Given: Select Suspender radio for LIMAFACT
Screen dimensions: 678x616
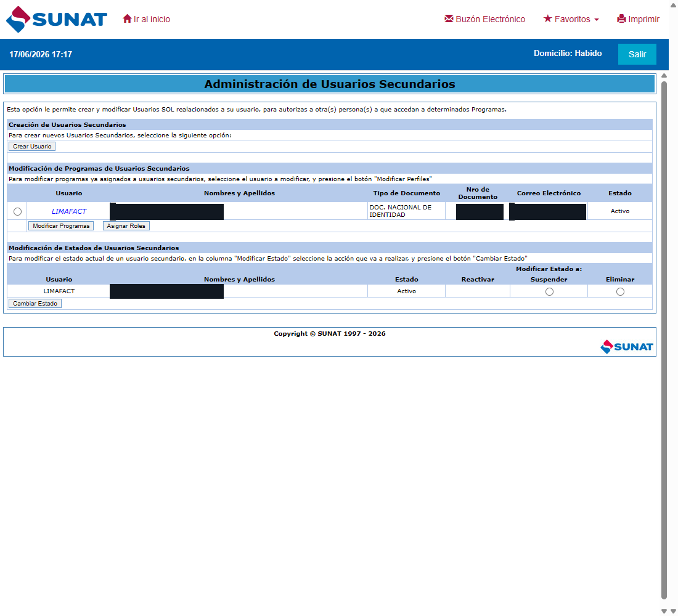Looking at the screenshot, I should (549, 292).
